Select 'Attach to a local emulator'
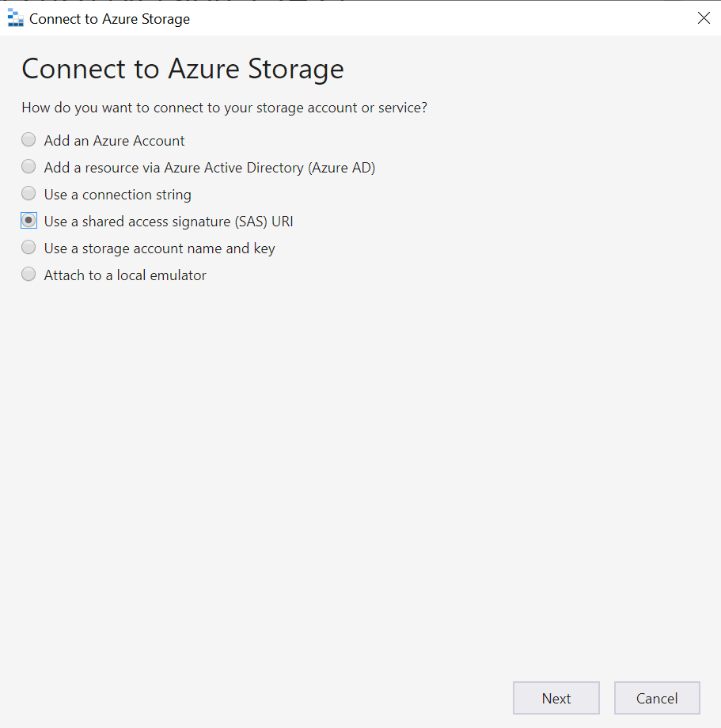 (x=28, y=274)
